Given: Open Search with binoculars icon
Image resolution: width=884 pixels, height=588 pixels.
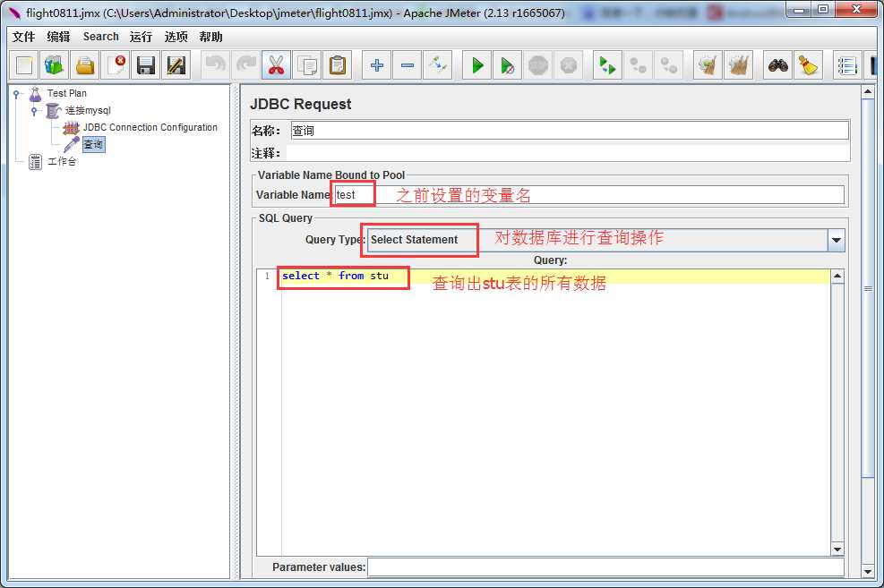Looking at the screenshot, I should pyautogui.click(x=777, y=66).
